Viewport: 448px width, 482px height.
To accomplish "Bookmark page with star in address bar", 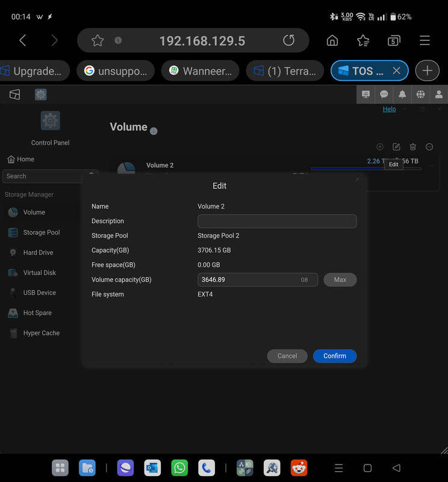I will pos(98,40).
